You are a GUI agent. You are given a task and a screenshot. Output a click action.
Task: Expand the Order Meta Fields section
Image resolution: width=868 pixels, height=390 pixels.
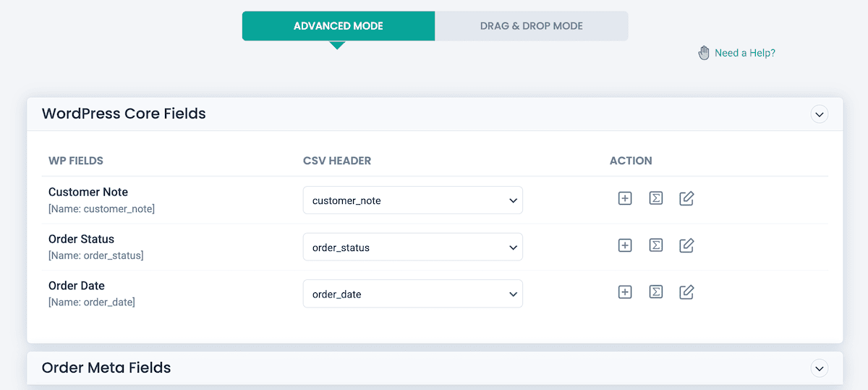[x=819, y=368]
